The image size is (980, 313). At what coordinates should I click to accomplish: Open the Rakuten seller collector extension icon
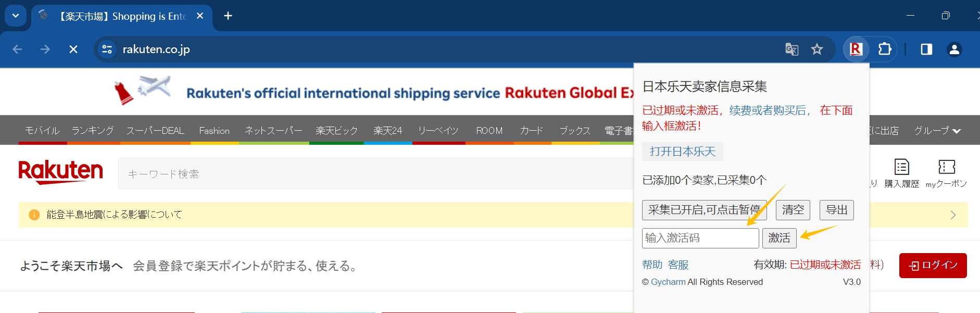(856, 49)
